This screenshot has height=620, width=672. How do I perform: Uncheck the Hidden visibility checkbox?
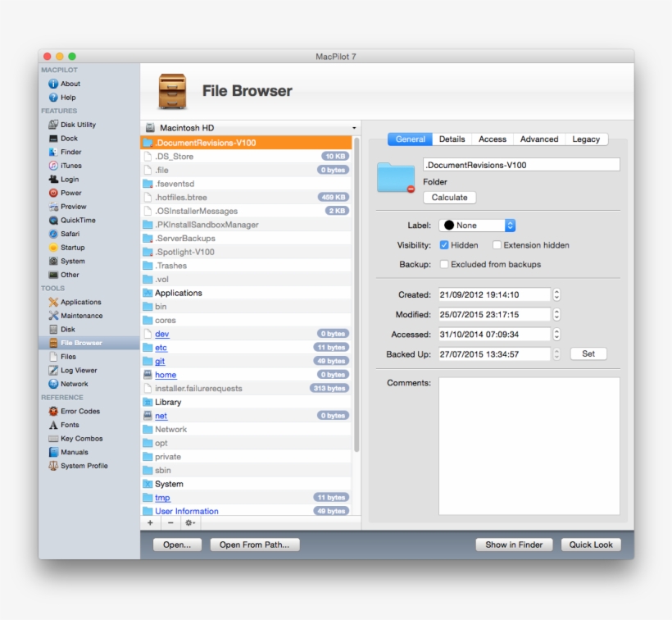pos(443,244)
